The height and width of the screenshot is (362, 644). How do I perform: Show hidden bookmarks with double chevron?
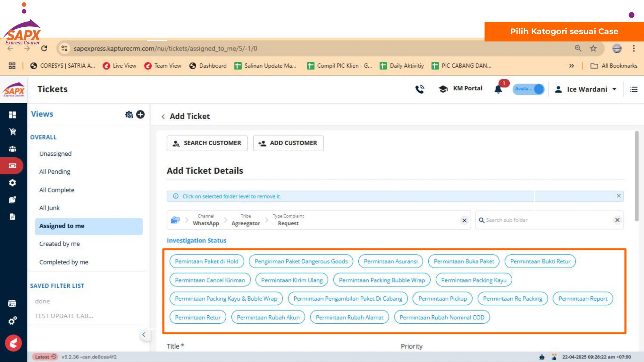click(571, 66)
